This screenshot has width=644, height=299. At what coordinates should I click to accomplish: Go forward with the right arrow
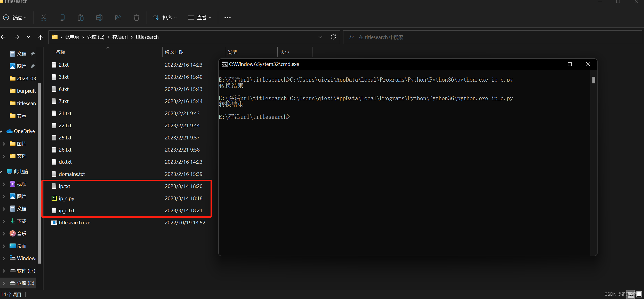tap(17, 37)
